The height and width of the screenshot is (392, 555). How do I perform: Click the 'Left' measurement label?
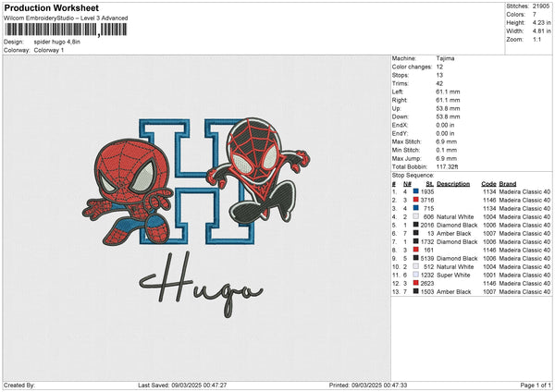click(398, 92)
